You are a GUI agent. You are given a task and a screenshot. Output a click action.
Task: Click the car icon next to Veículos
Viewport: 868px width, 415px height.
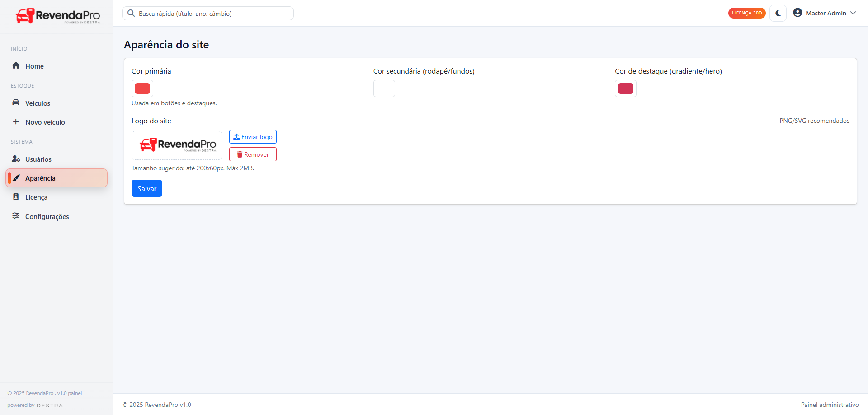tap(16, 103)
